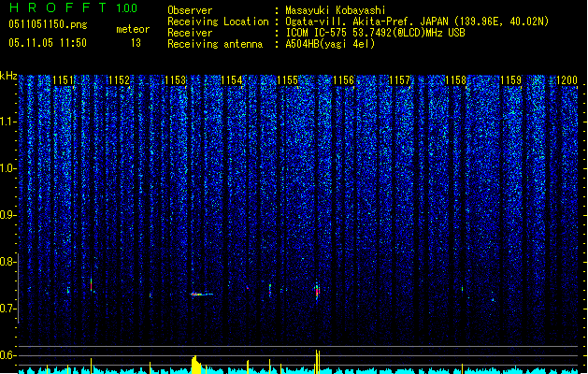Click the HROFFT 1.0.0 title text
Viewport: 588px width, 374px height.
(73, 7)
